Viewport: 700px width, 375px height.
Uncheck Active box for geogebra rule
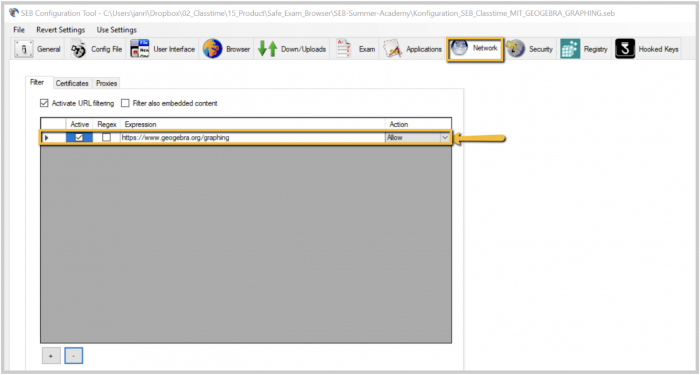(x=79, y=138)
